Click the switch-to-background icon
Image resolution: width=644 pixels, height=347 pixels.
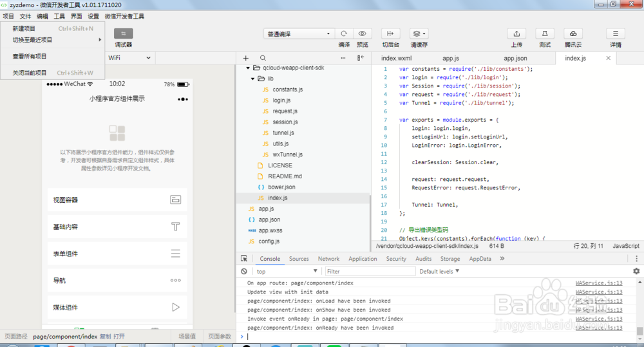point(390,33)
